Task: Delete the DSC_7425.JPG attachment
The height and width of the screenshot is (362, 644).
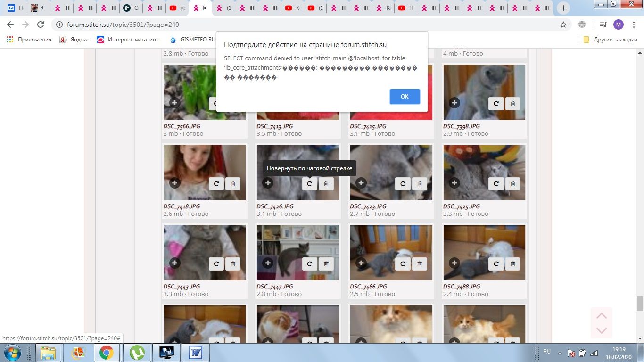Action: [512, 184]
